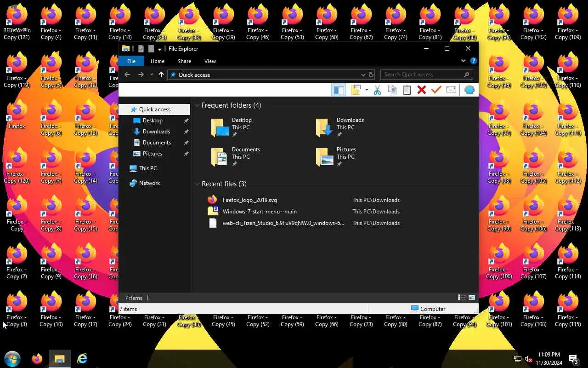Open recent locations dropdown arrow

(152, 75)
